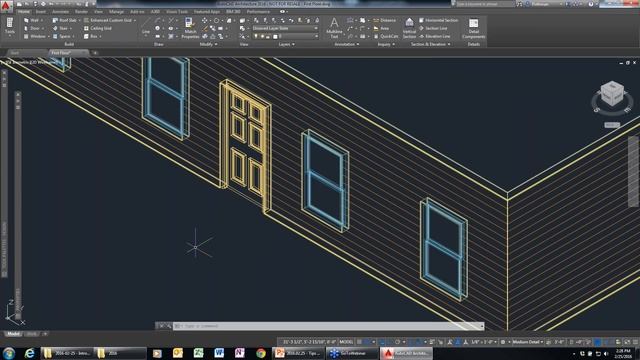Screen dimensions: 640x360
Task: Select the Multiline Text tool
Action: click(x=334, y=28)
